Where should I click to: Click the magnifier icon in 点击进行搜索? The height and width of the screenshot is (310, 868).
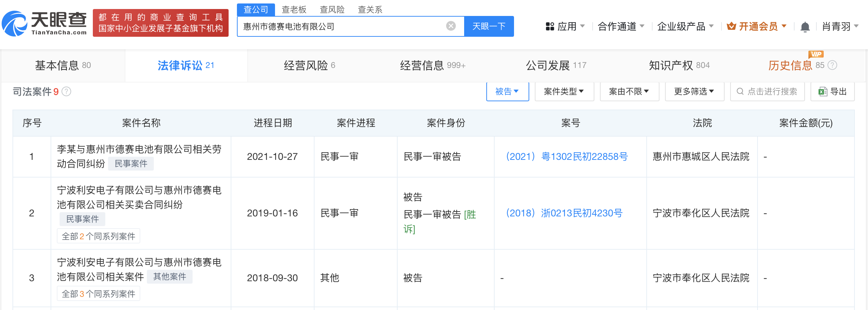pos(740,92)
